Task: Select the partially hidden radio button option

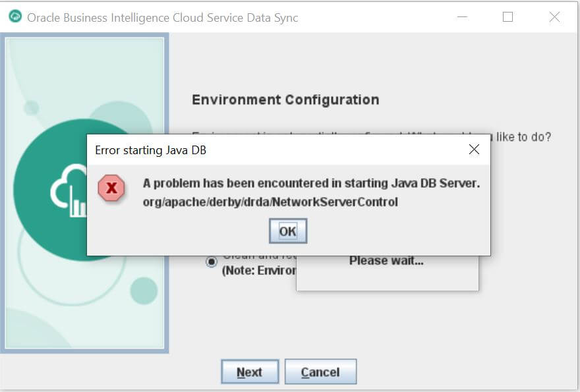Action: tap(211, 262)
